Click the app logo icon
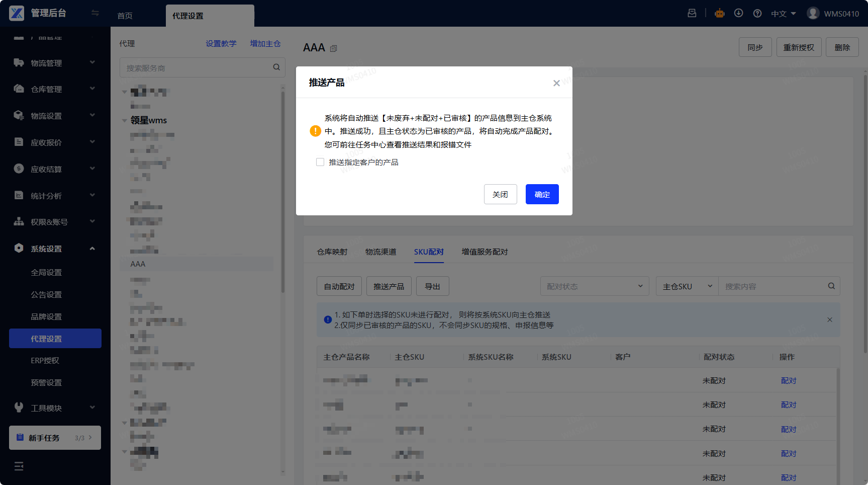Image resolution: width=868 pixels, height=485 pixels. [17, 13]
